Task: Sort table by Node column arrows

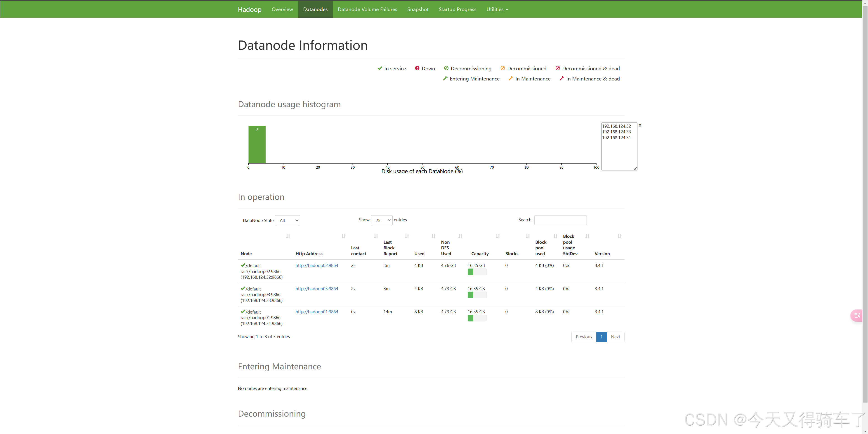Action: (288, 236)
